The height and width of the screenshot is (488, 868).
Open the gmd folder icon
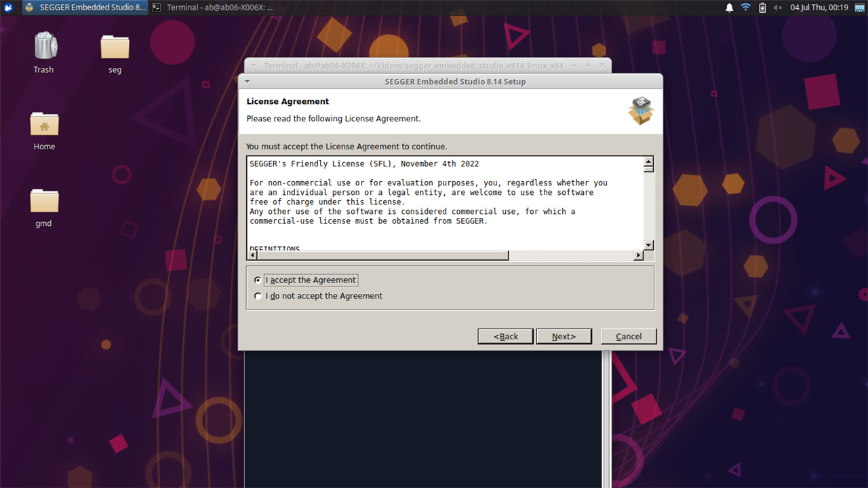(x=44, y=200)
